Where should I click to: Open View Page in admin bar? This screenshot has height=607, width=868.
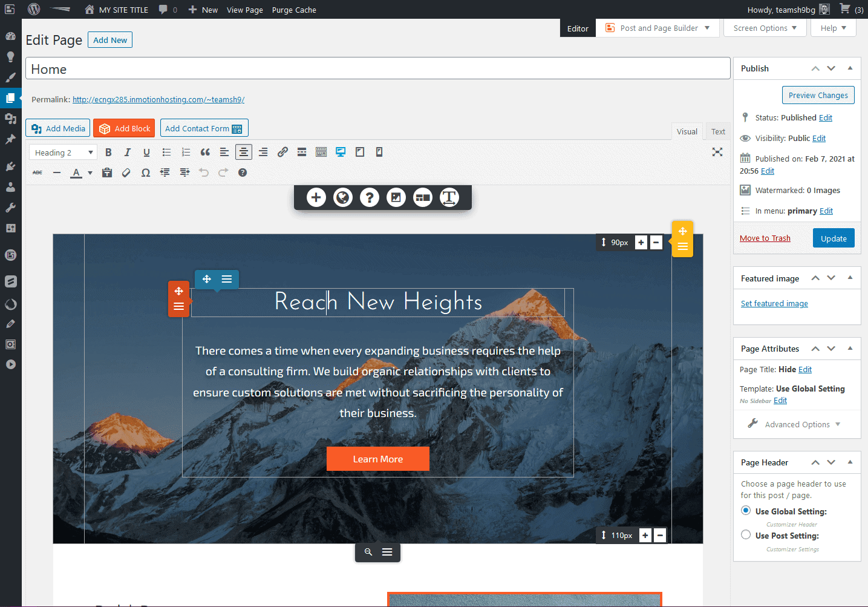click(245, 10)
